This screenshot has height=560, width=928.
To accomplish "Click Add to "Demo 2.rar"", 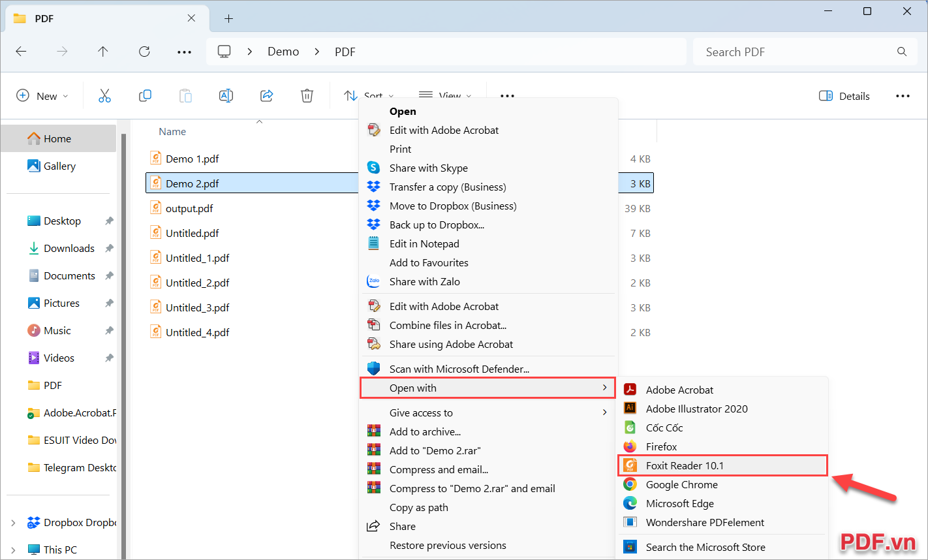I will 488,450.
